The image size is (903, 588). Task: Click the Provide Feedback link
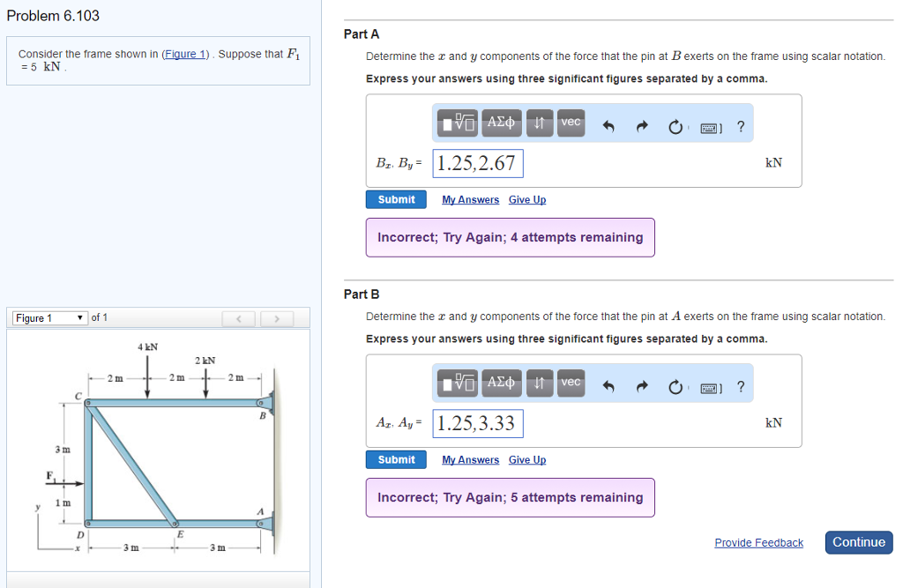(758, 542)
